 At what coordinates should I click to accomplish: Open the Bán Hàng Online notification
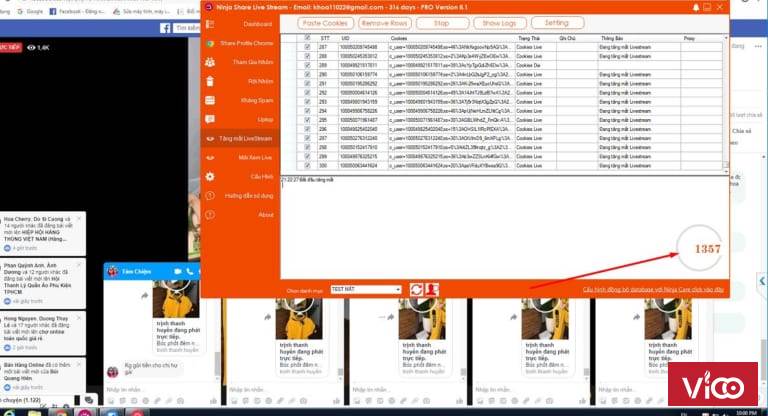[42, 376]
